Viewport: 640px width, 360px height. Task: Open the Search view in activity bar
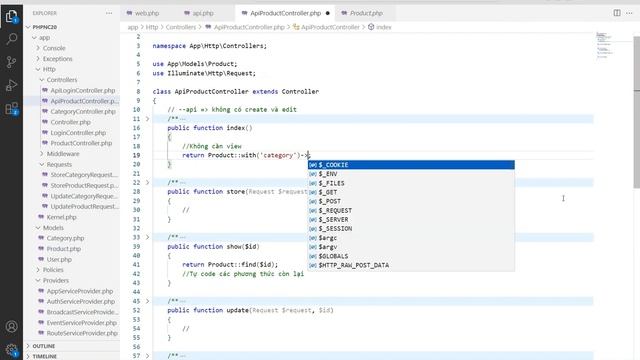(x=11, y=39)
